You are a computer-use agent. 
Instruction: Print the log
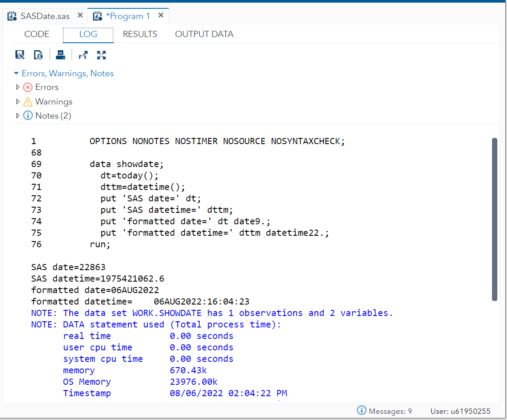(60, 55)
